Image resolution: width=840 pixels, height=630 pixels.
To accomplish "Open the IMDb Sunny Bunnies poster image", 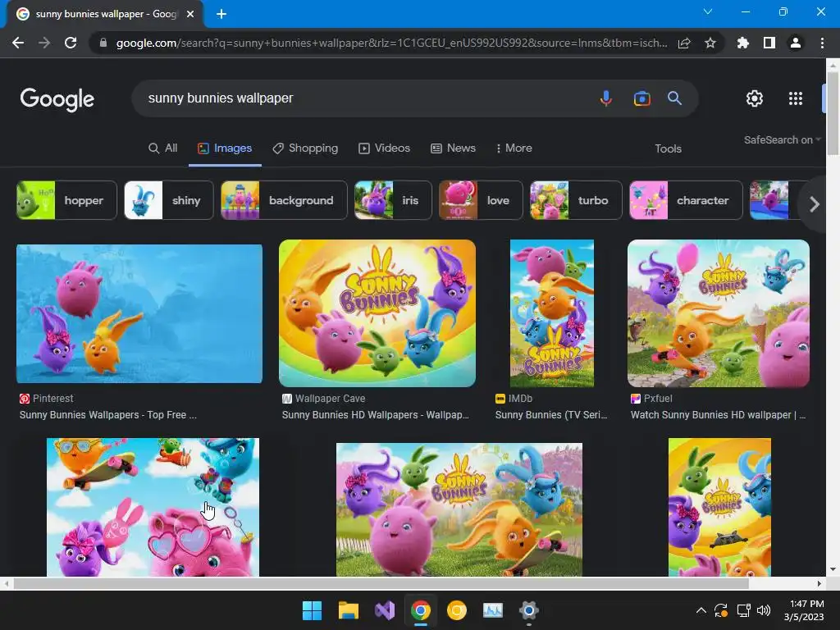I will coord(552,313).
